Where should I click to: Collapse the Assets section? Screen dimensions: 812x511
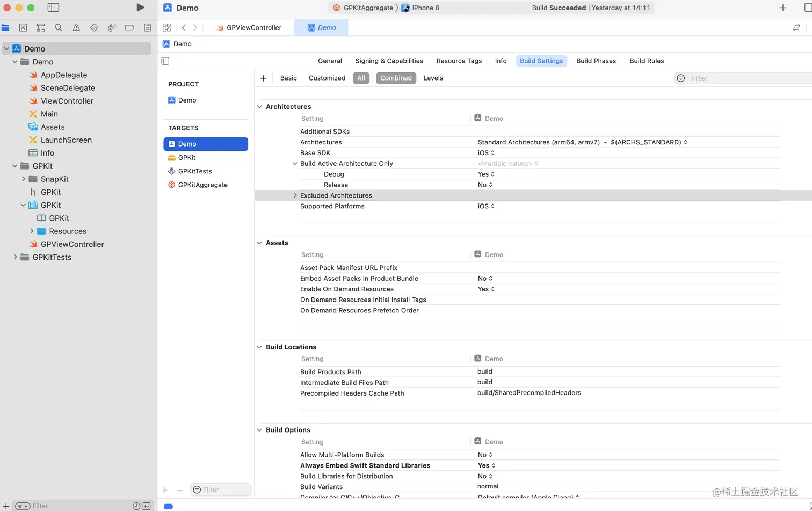[x=259, y=243]
